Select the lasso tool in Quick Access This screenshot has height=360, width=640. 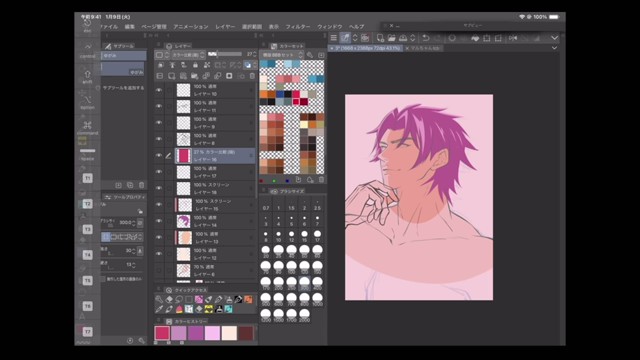click(x=179, y=300)
